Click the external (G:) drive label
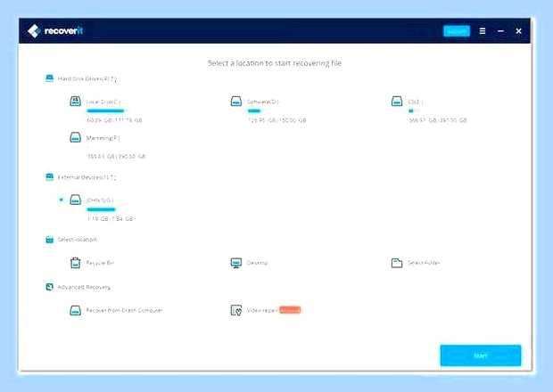Image resolution: width=553 pixels, height=392 pixels. point(100,200)
